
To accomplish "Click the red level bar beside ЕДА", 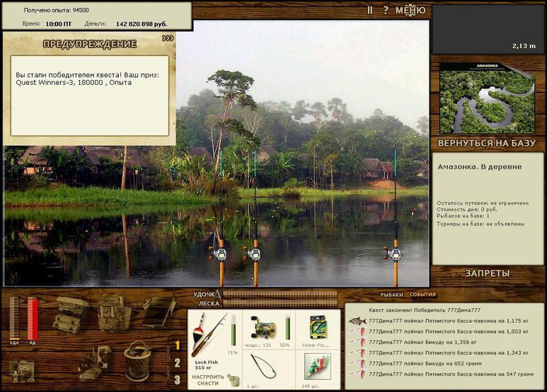I will 32,318.
